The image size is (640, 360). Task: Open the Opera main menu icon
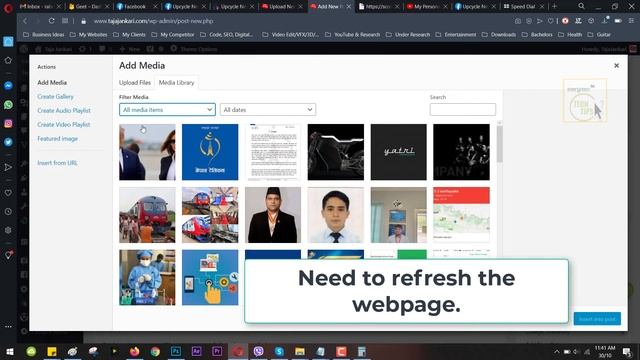[8, 7]
